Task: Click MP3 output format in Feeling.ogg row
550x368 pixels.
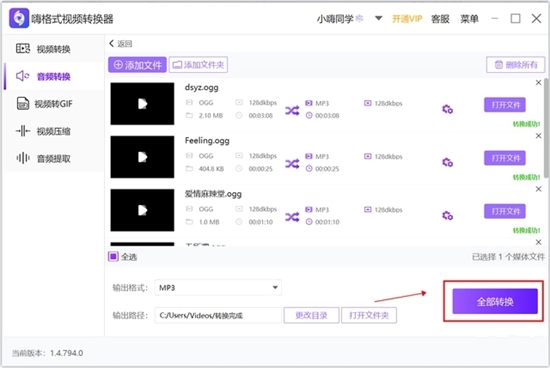Action: pos(322,156)
